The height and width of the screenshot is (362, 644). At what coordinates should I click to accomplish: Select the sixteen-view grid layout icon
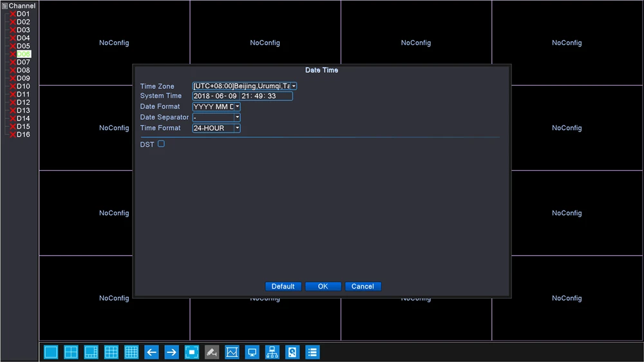point(131,352)
